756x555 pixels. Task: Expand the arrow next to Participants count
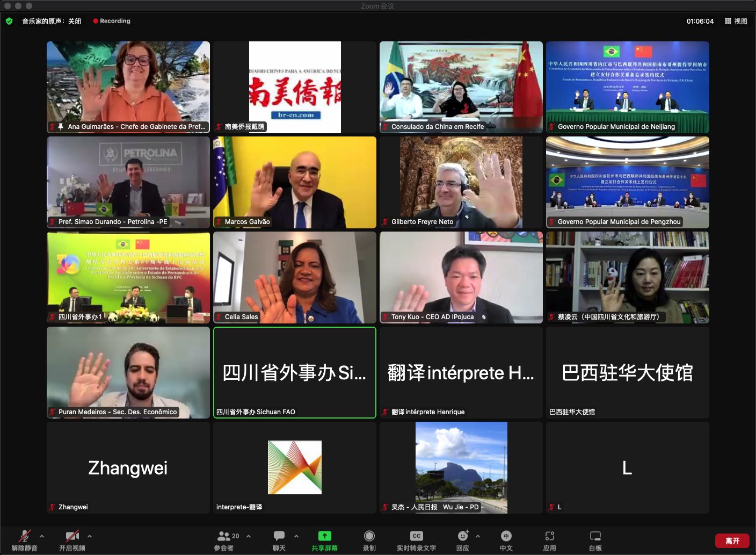[x=249, y=536]
